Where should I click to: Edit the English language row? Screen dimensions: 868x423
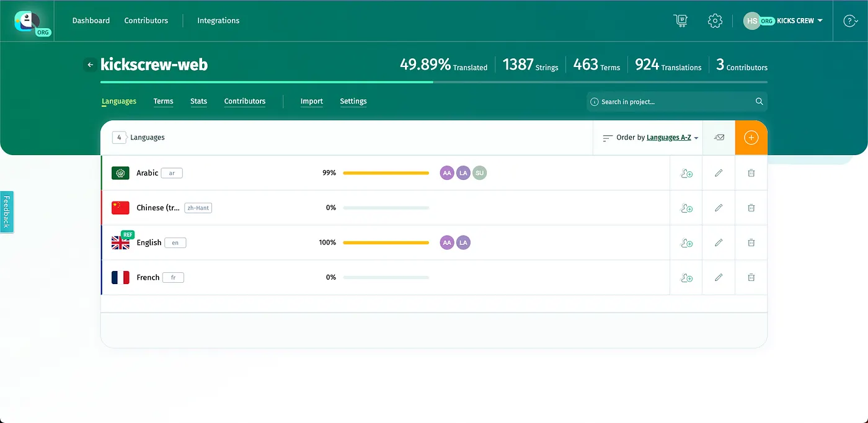point(719,243)
